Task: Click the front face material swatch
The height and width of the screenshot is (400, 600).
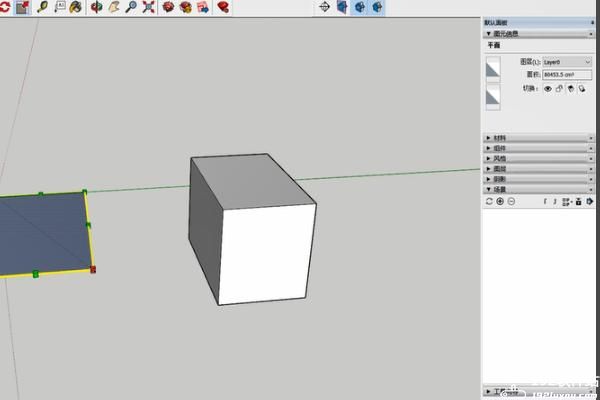Action: [x=493, y=69]
